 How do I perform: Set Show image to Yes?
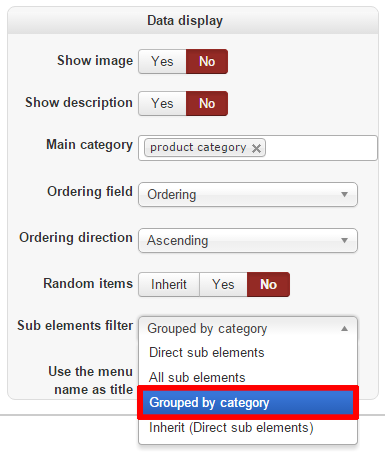pos(162,61)
